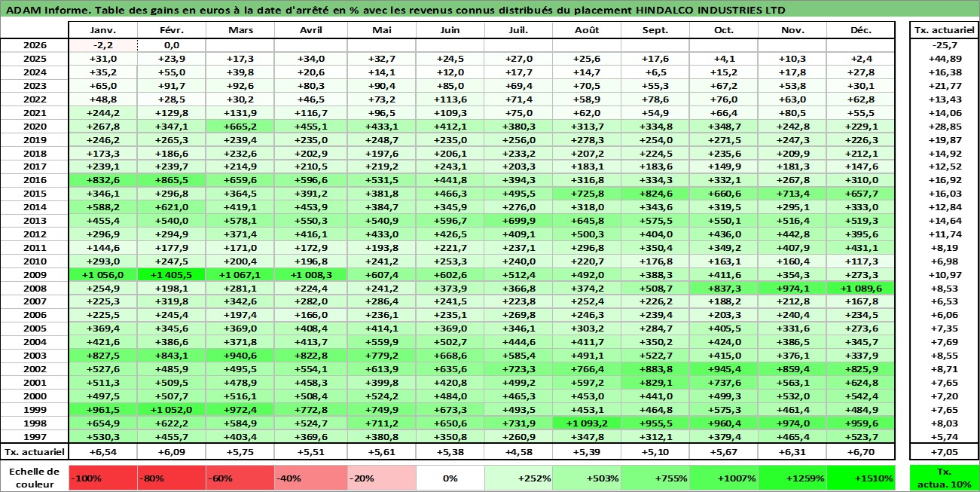Click the 0% white scale swatch

coord(450,478)
